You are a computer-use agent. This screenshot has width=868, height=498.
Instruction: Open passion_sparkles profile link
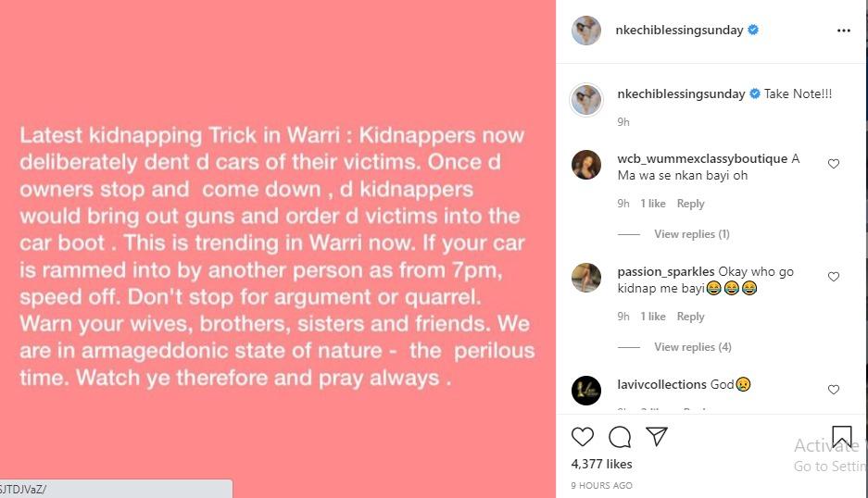tap(665, 272)
